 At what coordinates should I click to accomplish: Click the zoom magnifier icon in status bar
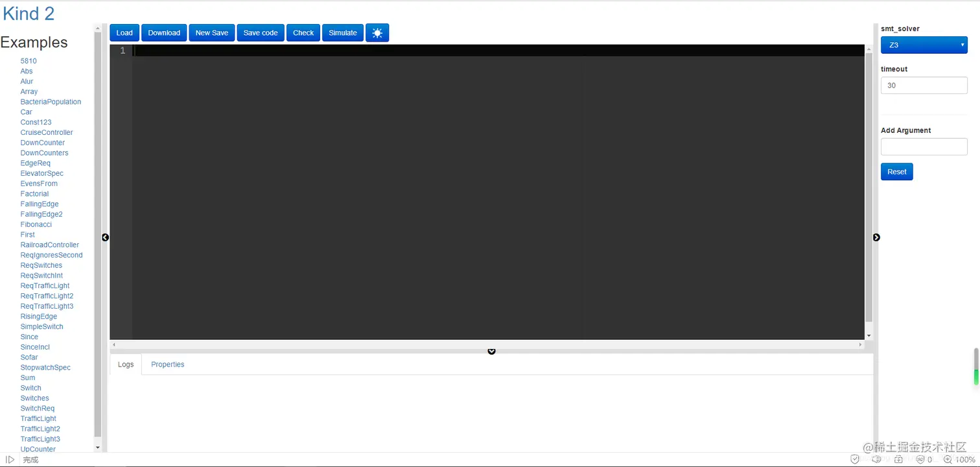point(948,459)
